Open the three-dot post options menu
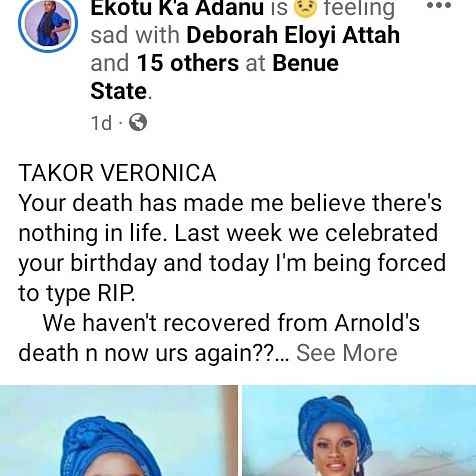The image size is (476, 476). 439,5
